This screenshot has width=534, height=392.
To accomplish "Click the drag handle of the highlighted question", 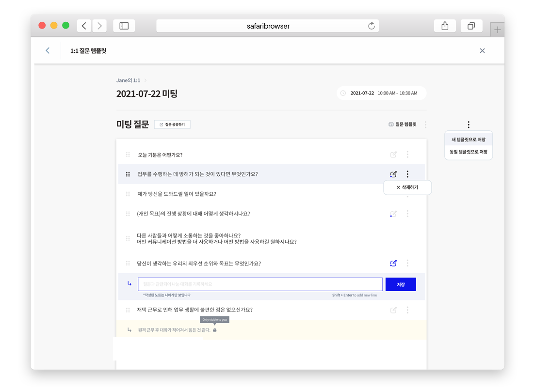I will (128, 174).
